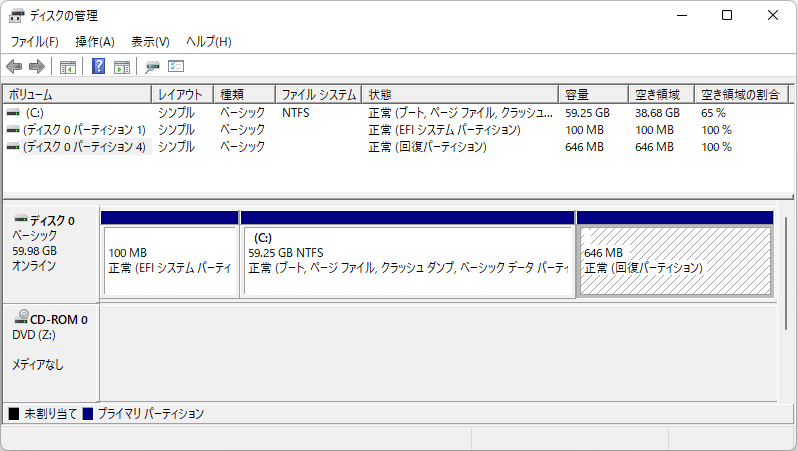
Task: Click the graphical view vertical scrollbar
Action: (786, 273)
